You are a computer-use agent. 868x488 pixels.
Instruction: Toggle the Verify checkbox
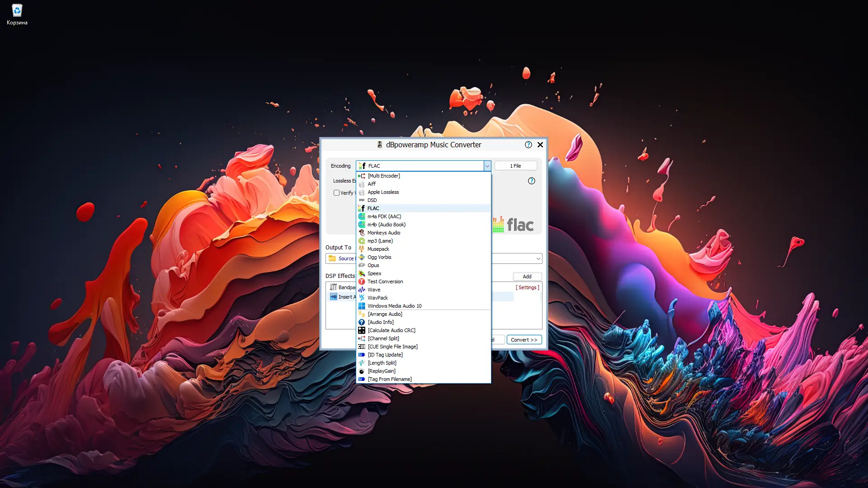pyautogui.click(x=336, y=193)
